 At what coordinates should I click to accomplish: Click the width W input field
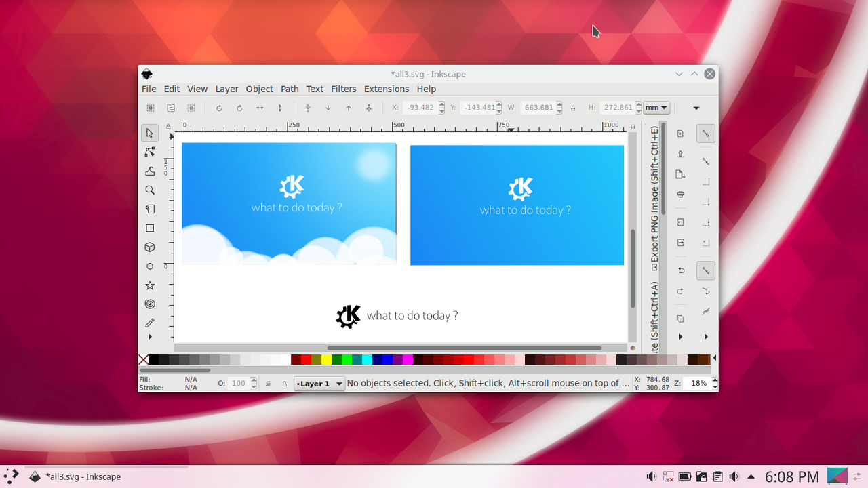pyautogui.click(x=538, y=108)
